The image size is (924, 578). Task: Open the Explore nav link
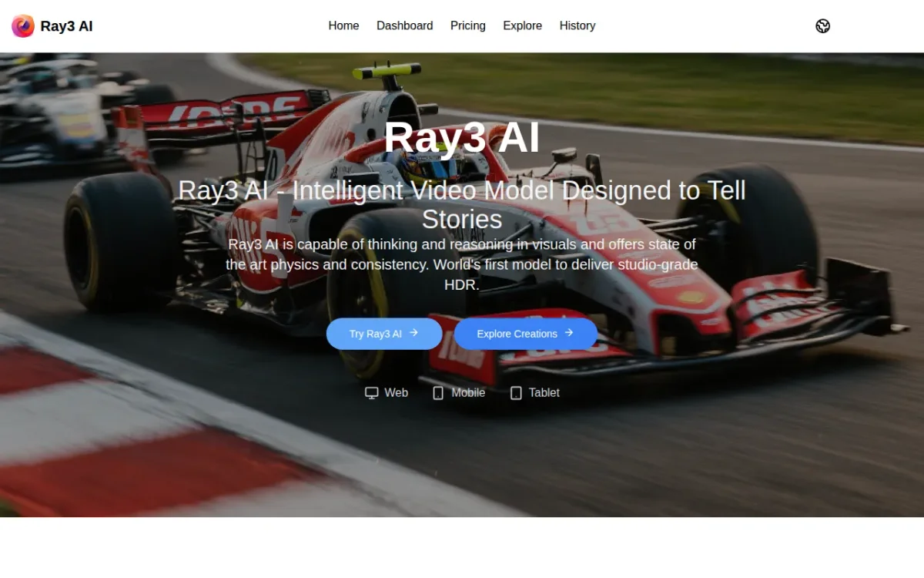click(522, 25)
